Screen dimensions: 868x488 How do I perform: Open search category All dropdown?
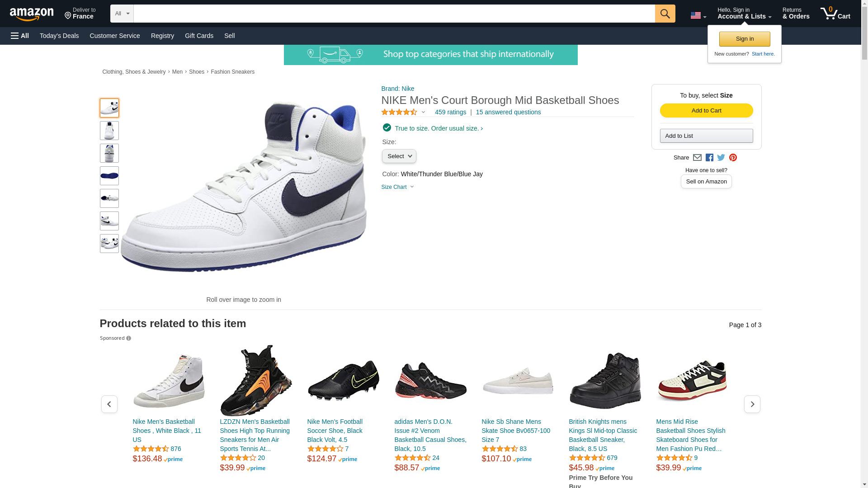coord(122,14)
